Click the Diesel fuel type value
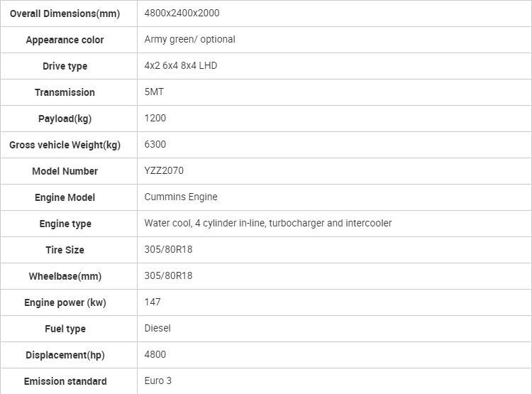This screenshot has width=532, height=394. [x=157, y=329]
